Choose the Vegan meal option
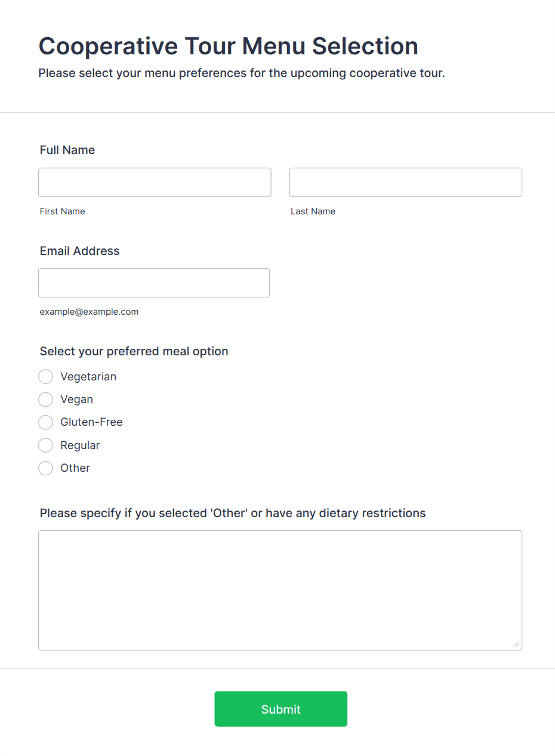 pyautogui.click(x=46, y=399)
